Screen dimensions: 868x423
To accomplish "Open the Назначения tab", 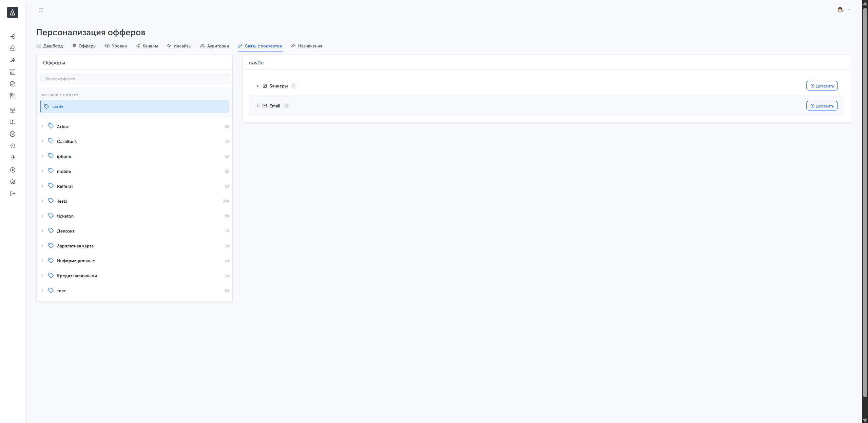I will (307, 46).
